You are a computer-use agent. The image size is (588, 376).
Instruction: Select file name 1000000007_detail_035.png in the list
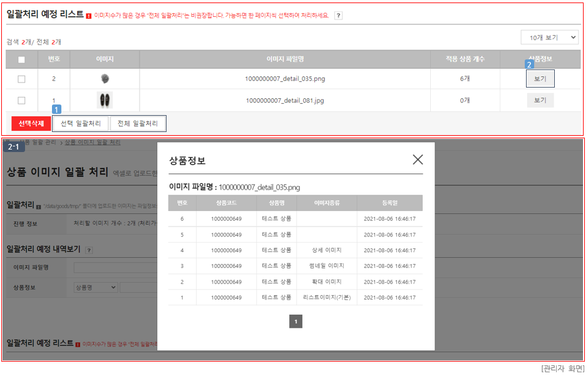click(285, 79)
